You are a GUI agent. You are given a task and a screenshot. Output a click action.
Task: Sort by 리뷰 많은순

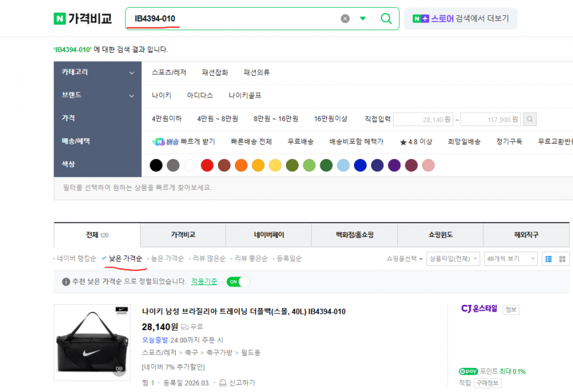[x=209, y=258]
